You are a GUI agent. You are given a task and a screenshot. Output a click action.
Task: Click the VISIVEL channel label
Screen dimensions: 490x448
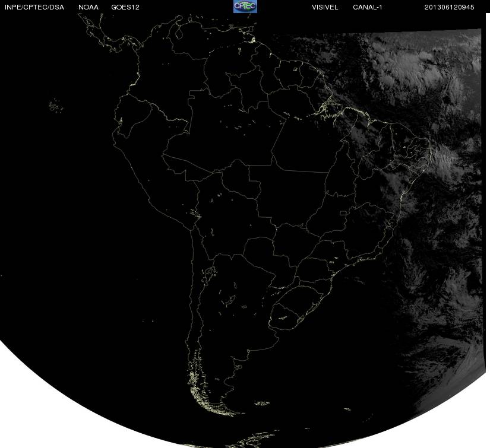click(325, 7)
